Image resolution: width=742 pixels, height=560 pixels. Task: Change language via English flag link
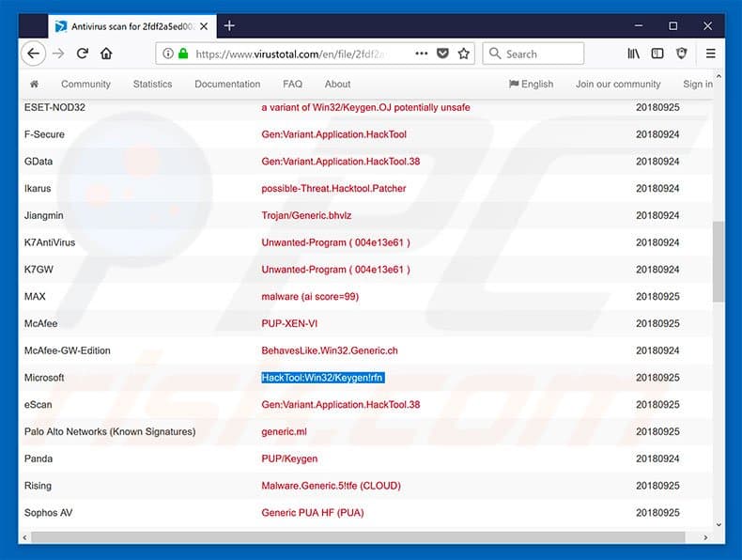[531, 84]
